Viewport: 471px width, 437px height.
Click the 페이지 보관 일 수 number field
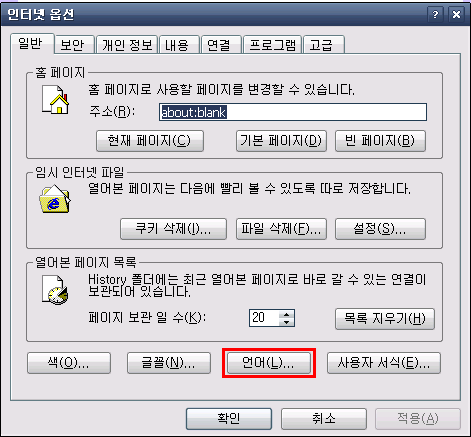[x=264, y=318]
